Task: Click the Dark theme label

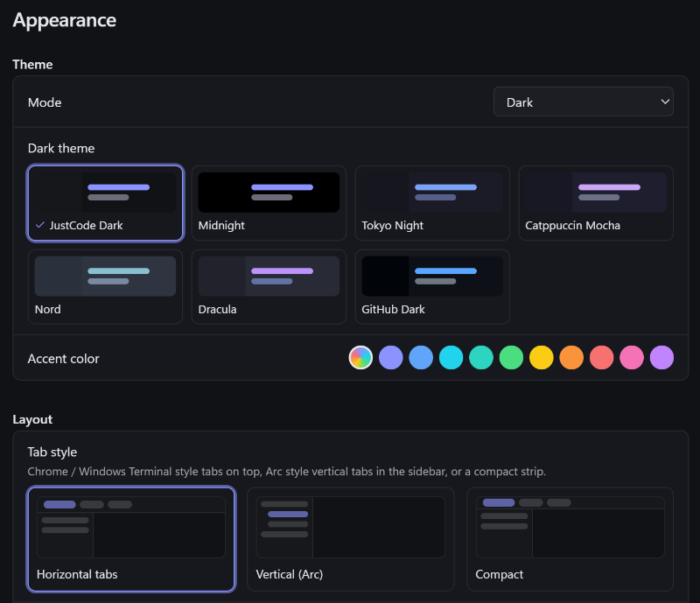Action: (61, 148)
